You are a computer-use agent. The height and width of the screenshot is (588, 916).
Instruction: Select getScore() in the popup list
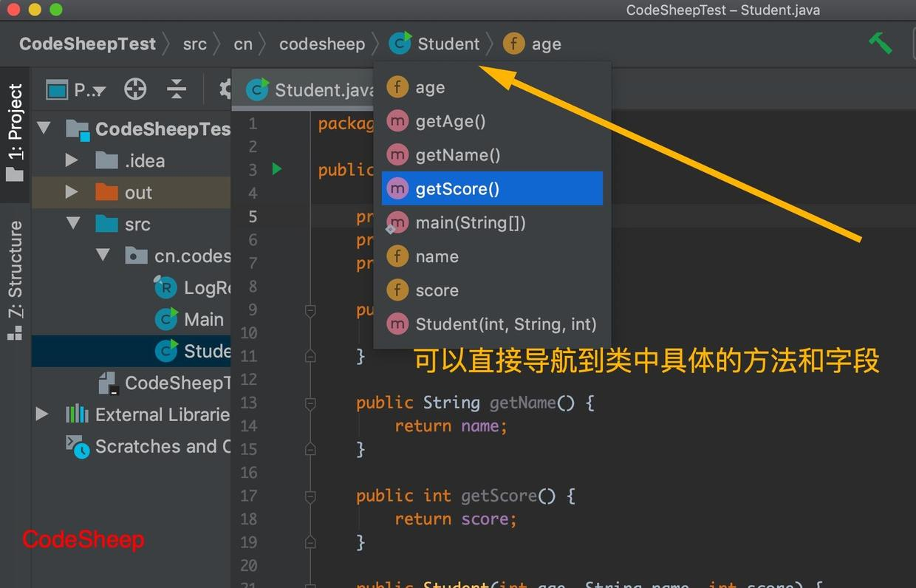click(492, 188)
